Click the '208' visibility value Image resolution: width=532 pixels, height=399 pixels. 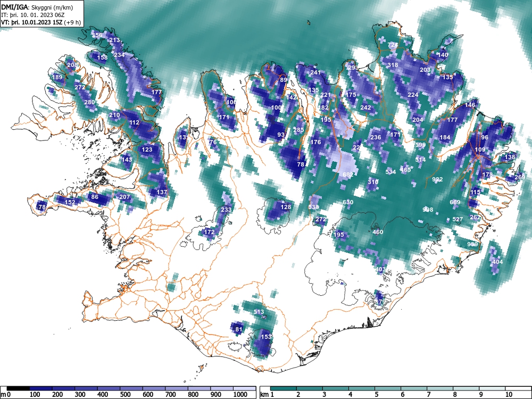point(72,65)
